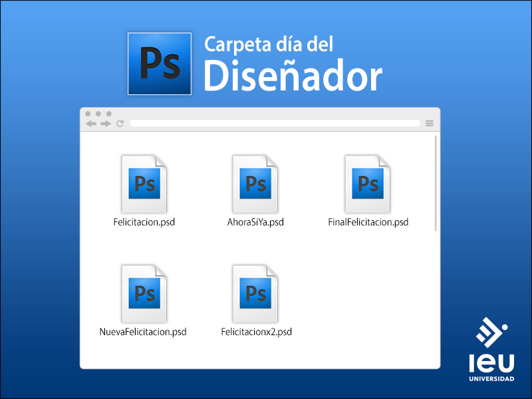Click the vertical scrollbar in file window

point(436,184)
